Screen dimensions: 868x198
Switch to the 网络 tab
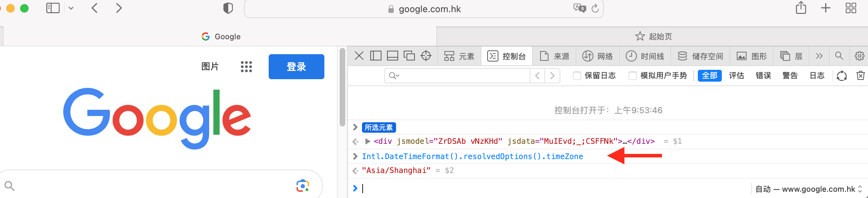[x=598, y=56]
